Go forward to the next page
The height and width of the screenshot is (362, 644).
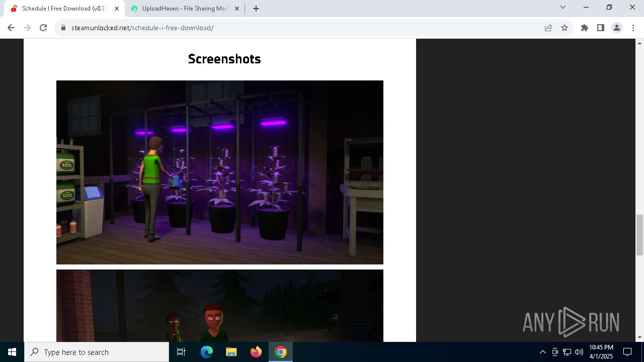coord(27,28)
